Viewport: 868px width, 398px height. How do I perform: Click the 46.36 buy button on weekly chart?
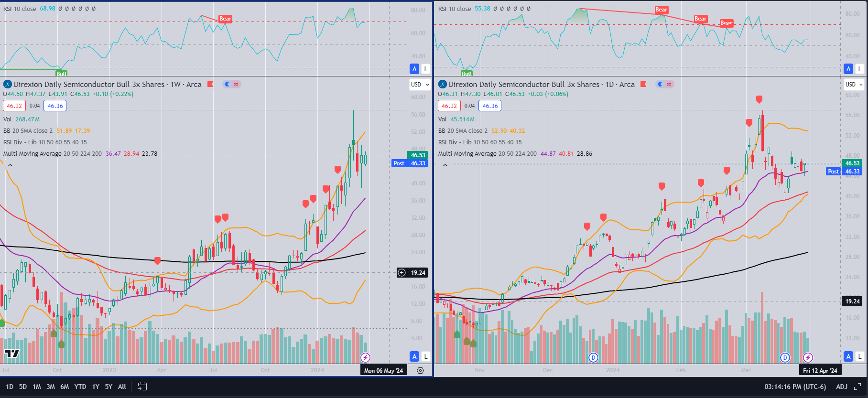55,106
